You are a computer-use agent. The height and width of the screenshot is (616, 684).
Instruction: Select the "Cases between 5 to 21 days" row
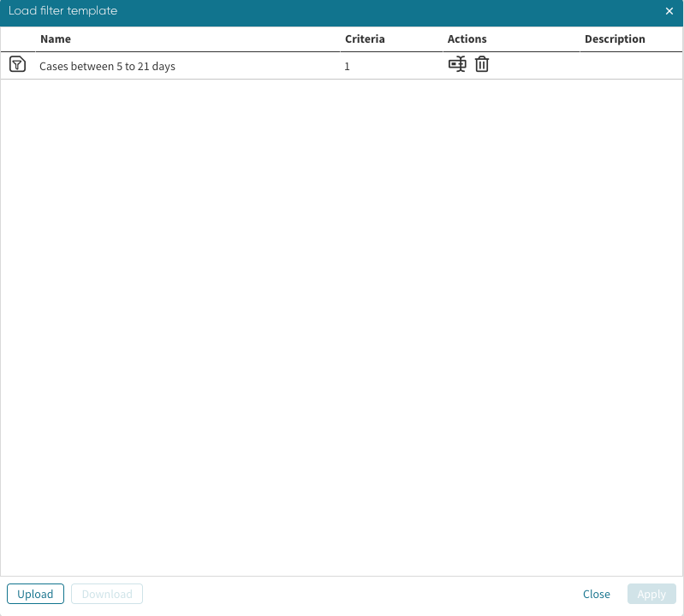(x=107, y=67)
